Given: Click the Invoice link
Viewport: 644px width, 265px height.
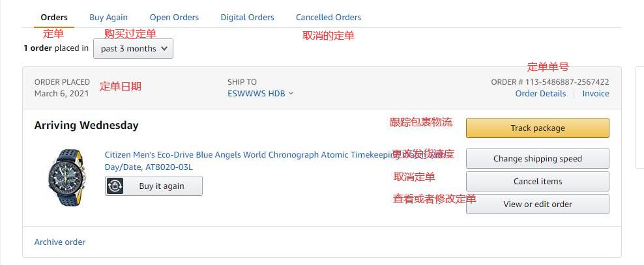Looking at the screenshot, I should click(x=595, y=93).
